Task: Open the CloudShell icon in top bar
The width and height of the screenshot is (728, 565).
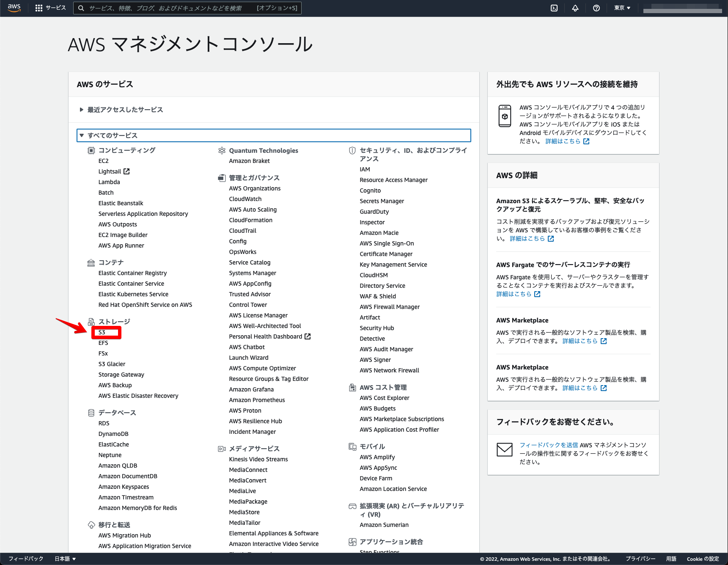Action: click(554, 8)
